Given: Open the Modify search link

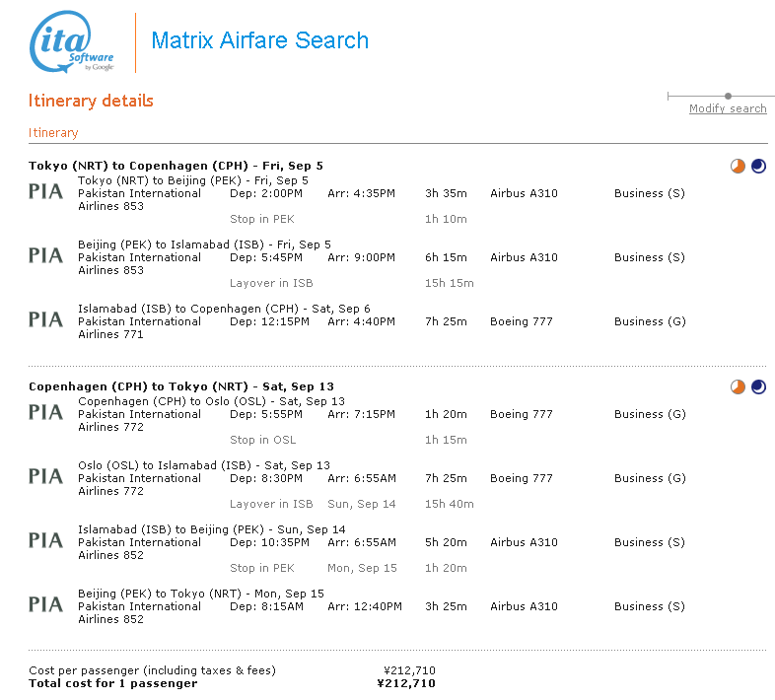Looking at the screenshot, I should point(728,108).
